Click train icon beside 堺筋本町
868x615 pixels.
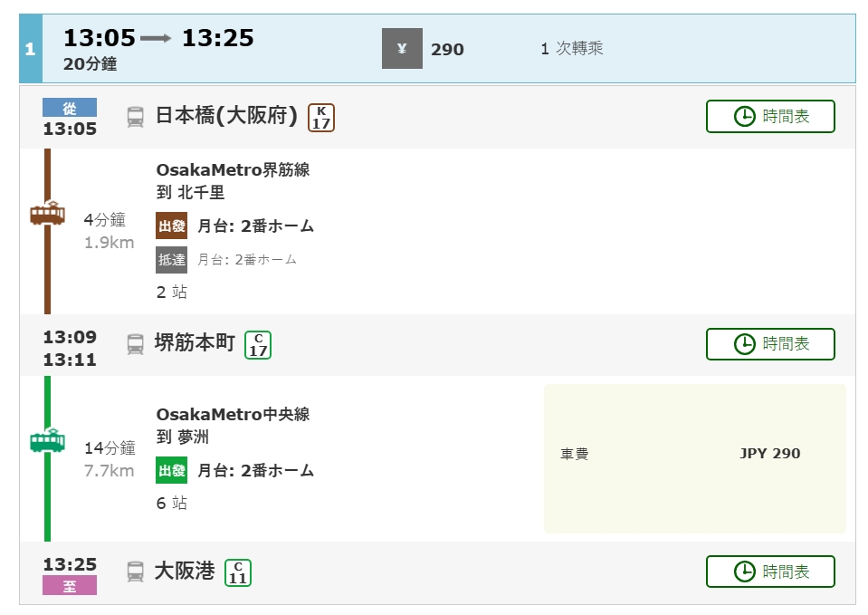pos(135,343)
